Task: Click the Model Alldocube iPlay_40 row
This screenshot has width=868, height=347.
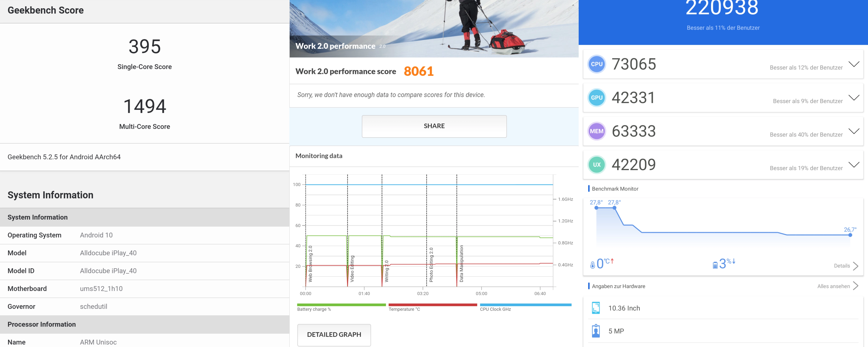Action: (x=145, y=253)
